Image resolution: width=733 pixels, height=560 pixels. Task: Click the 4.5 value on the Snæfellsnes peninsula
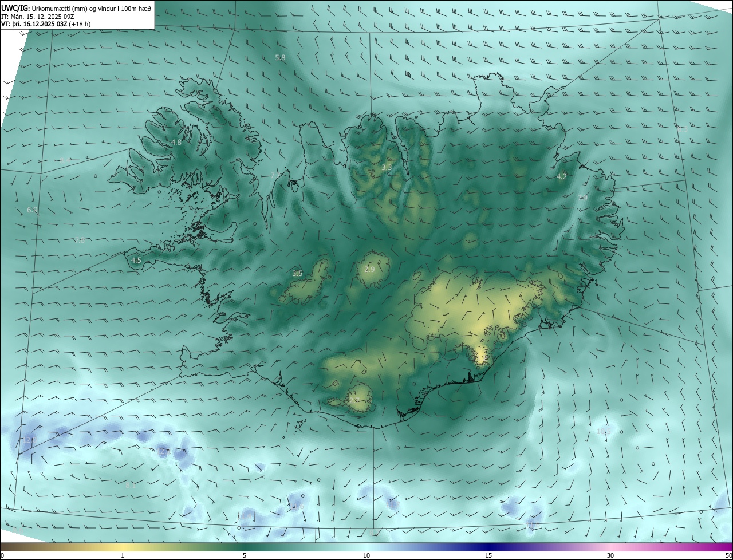pos(136,260)
